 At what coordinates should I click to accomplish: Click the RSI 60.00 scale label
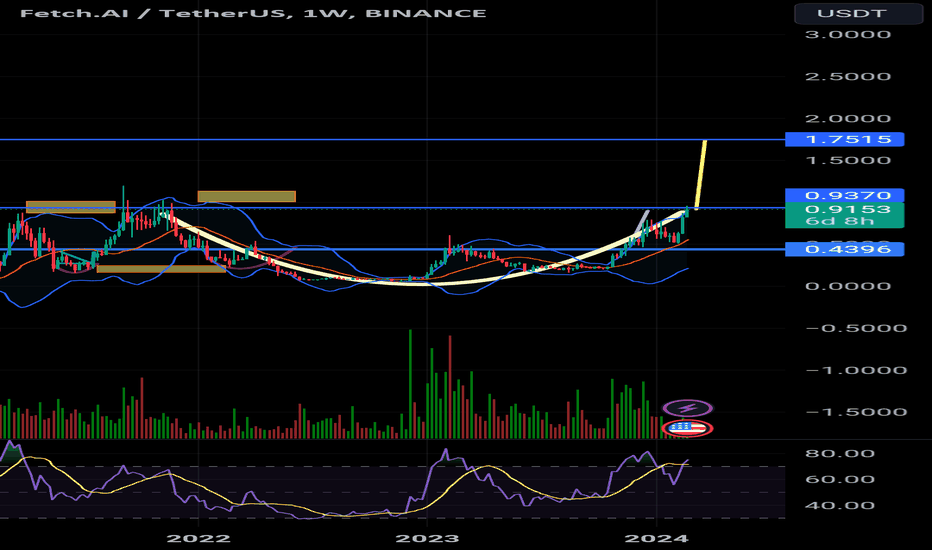tap(839, 479)
